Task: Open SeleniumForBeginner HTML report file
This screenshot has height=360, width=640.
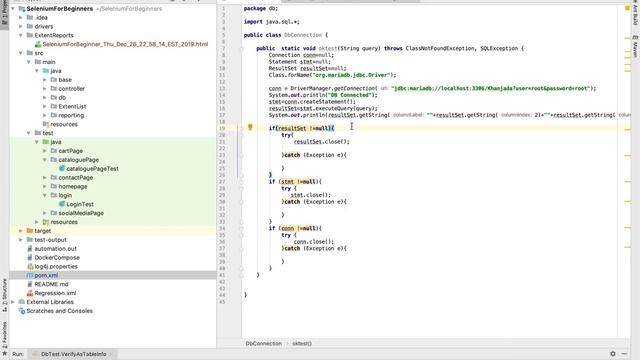Action: click(125, 44)
